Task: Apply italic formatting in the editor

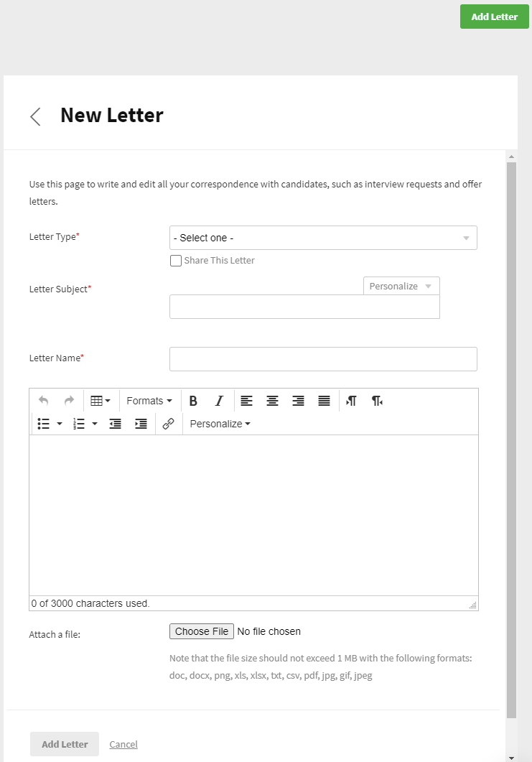Action: [x=220, y=401]
